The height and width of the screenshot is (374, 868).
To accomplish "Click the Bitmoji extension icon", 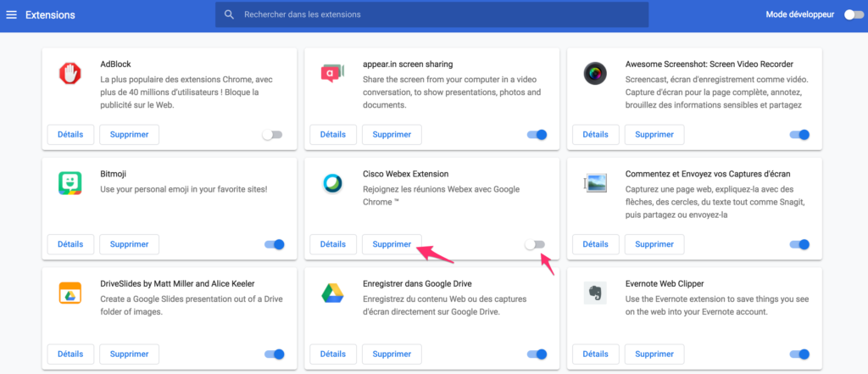I will tap(70, 183).
